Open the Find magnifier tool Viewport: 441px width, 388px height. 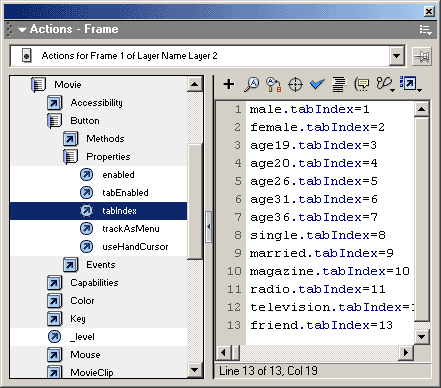251,84
